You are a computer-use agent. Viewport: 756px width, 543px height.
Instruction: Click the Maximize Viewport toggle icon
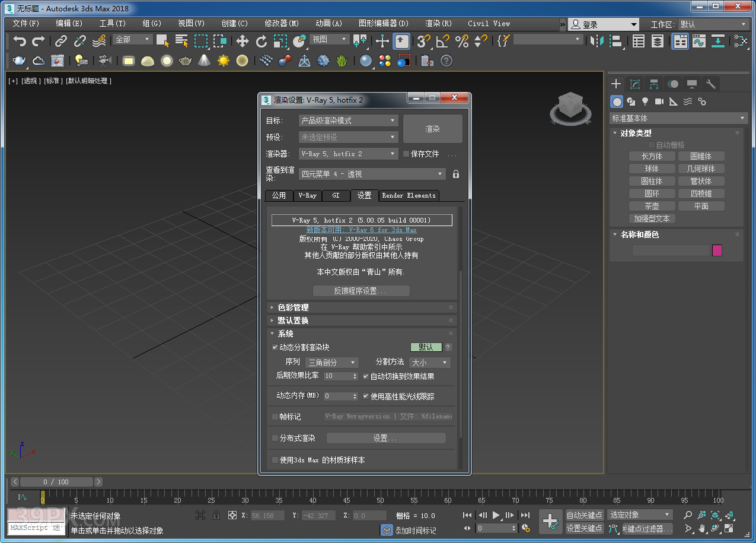tap(729, 528)
